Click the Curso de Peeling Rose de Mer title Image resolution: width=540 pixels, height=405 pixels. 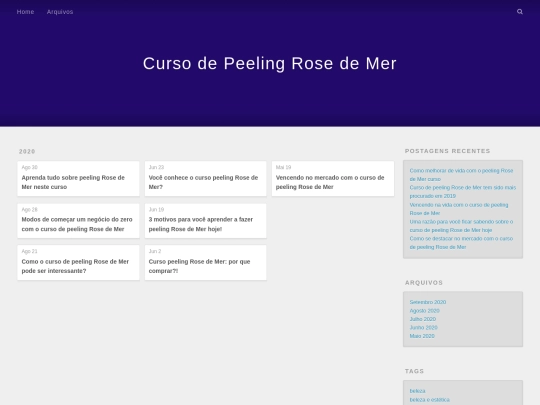click(x=270, y=63)
